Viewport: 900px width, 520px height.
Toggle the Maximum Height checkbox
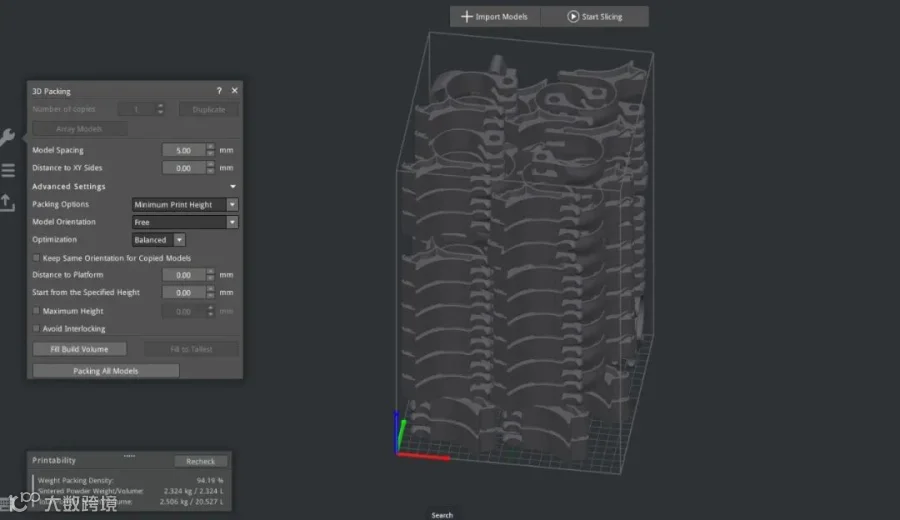coord(36,311)
